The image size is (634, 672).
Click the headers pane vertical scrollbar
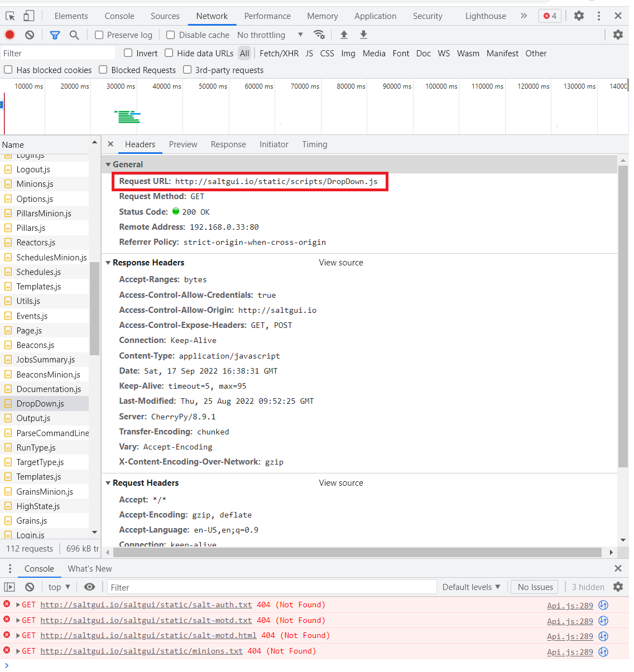(623, 316)
